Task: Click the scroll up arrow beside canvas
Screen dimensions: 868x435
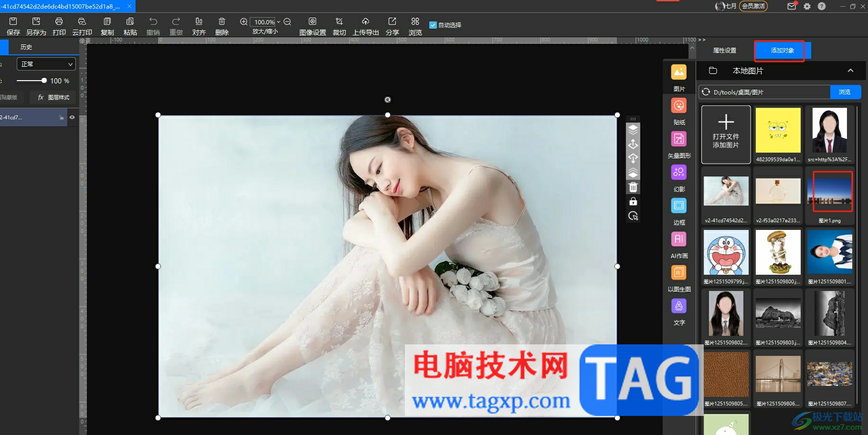Action: click(x=692, y=48)
